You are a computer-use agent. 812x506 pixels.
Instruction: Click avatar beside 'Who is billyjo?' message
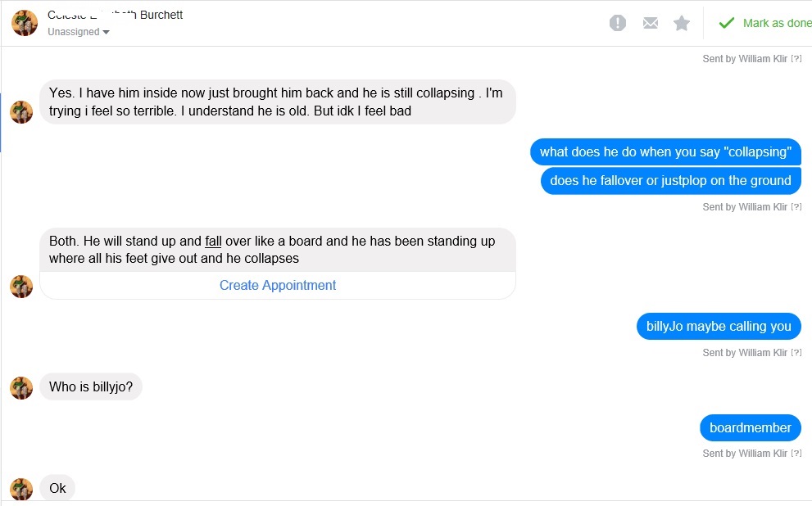tap(21, 388)
